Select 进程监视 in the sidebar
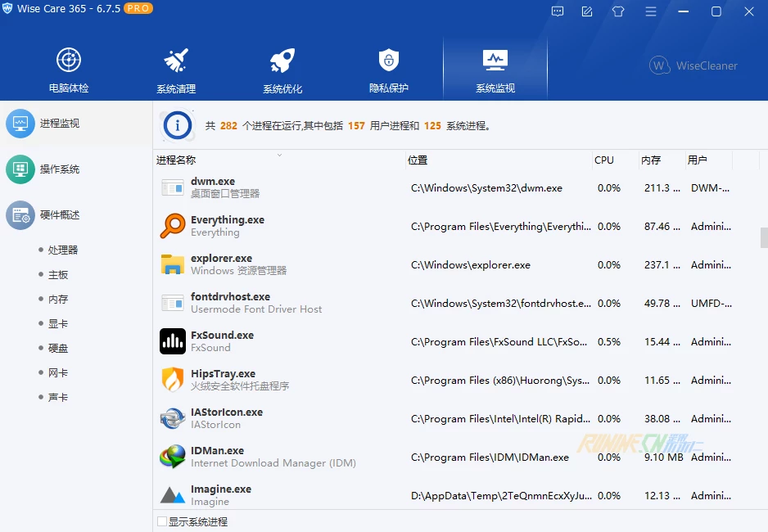 click(x=59, y=124)
